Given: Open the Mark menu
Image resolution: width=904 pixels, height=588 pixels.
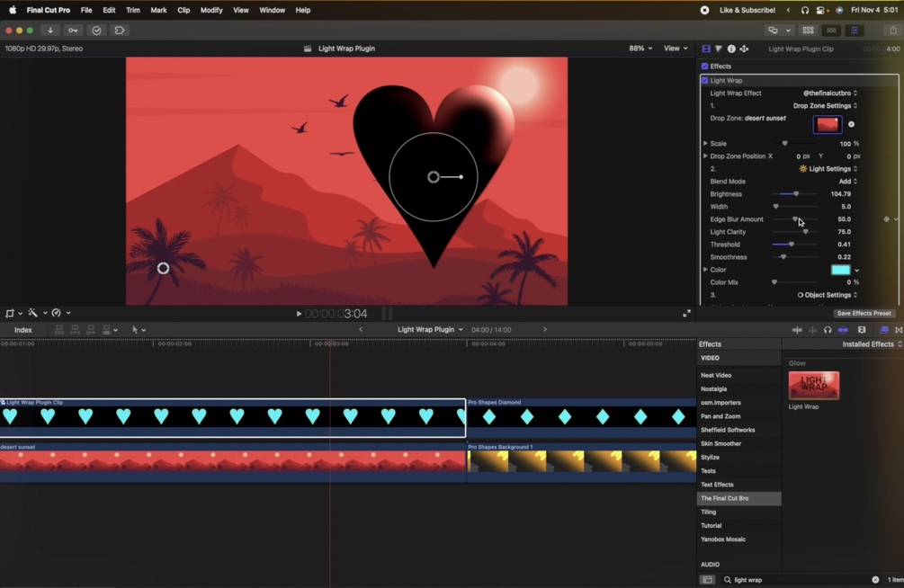Looking at the screenshot, I should (x=158, y=10).
